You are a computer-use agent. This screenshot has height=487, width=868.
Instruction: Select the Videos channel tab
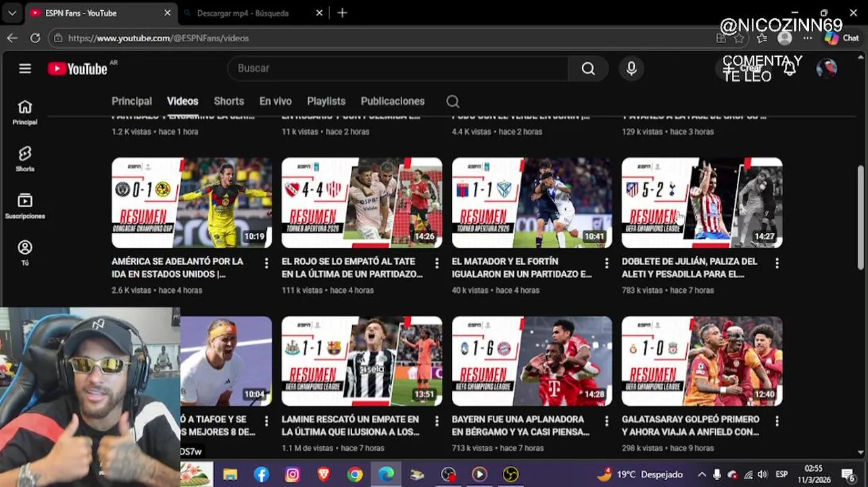183,101
